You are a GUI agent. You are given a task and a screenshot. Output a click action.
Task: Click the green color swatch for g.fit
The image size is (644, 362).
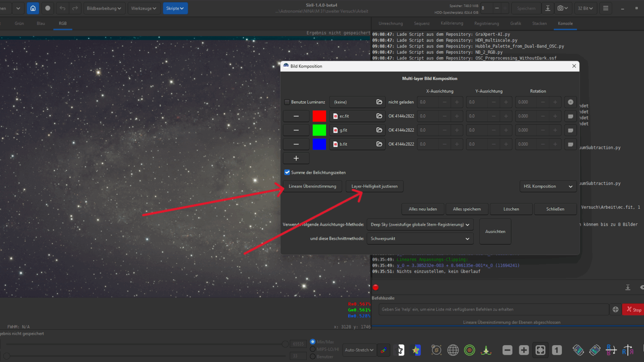point(319,130)
